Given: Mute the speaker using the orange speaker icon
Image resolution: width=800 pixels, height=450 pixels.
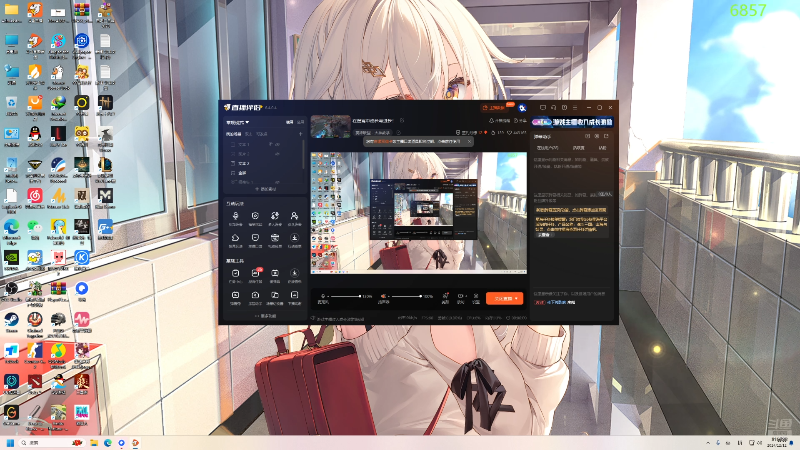Looking at the screenshot, I should click(x=383, y=296).
